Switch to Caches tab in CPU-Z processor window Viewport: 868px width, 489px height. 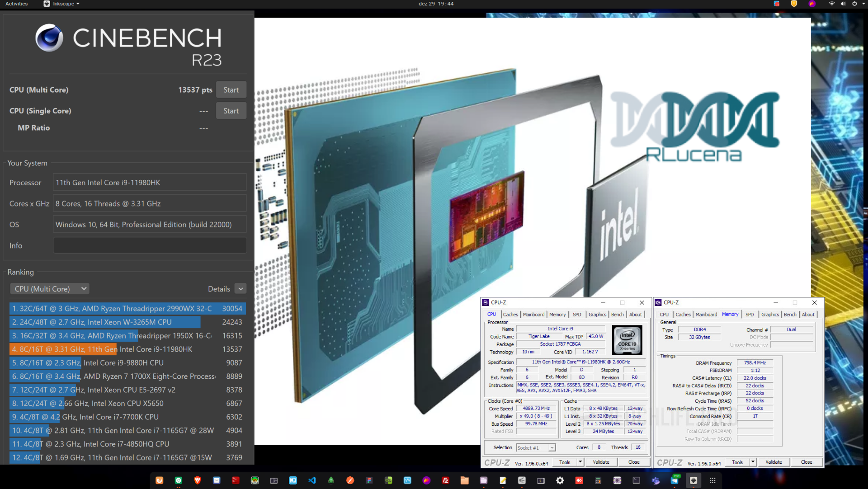click(510, 315)
